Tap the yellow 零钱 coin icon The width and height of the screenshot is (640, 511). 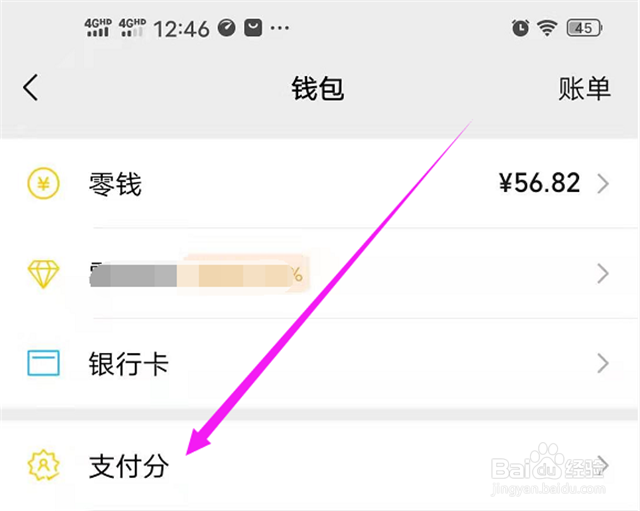pos(43,183)
